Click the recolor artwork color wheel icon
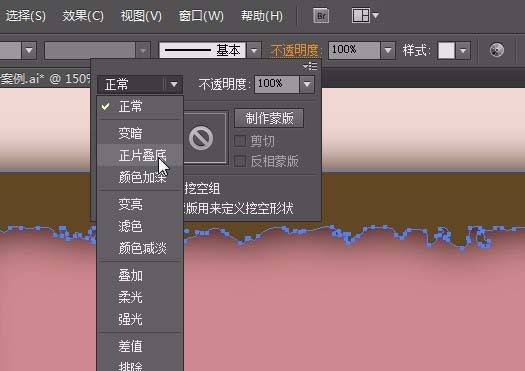This screenshot has height=371, width=525. tap(497, 50)
